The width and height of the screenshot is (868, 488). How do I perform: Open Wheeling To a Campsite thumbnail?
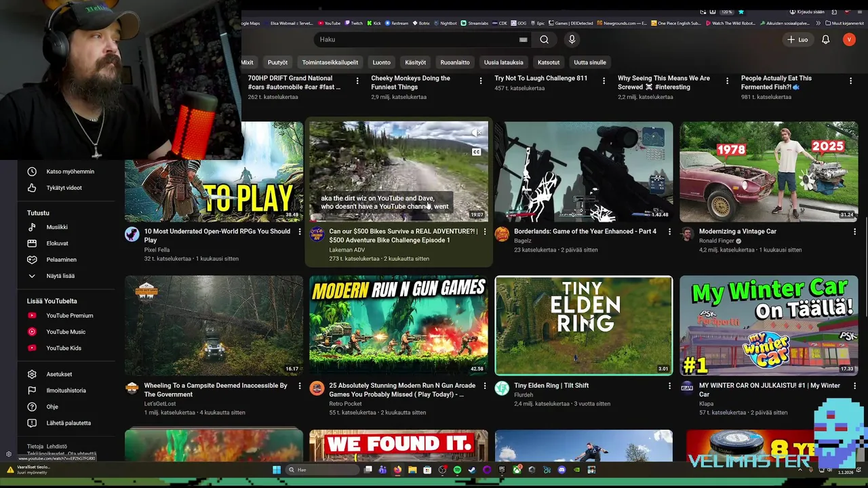coord(214,325)
